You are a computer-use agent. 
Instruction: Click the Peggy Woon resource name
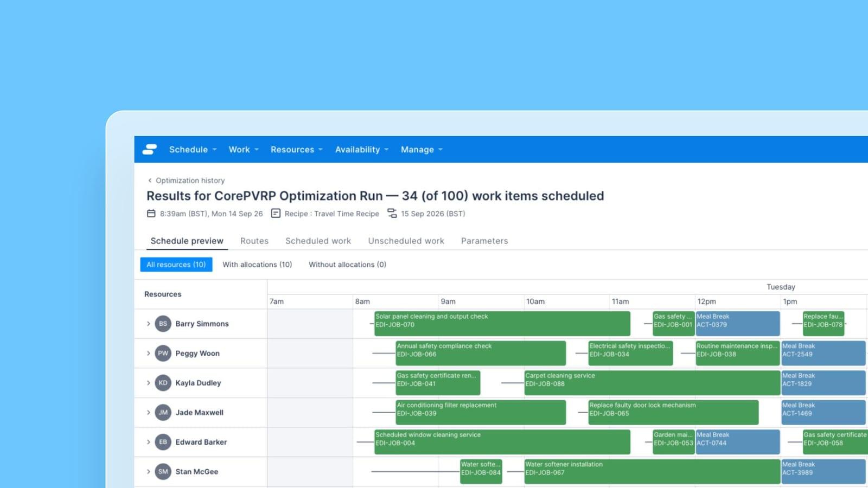(x=197, y=353)
